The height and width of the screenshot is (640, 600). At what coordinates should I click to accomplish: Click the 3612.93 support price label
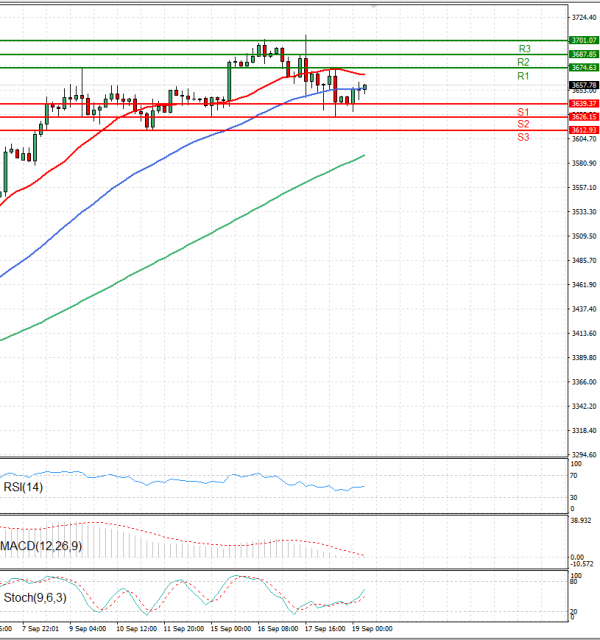coord(584,130)
